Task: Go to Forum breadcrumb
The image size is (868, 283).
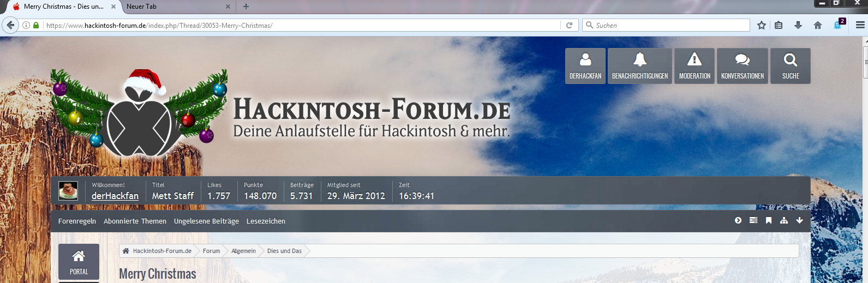Action: (211, 251)
